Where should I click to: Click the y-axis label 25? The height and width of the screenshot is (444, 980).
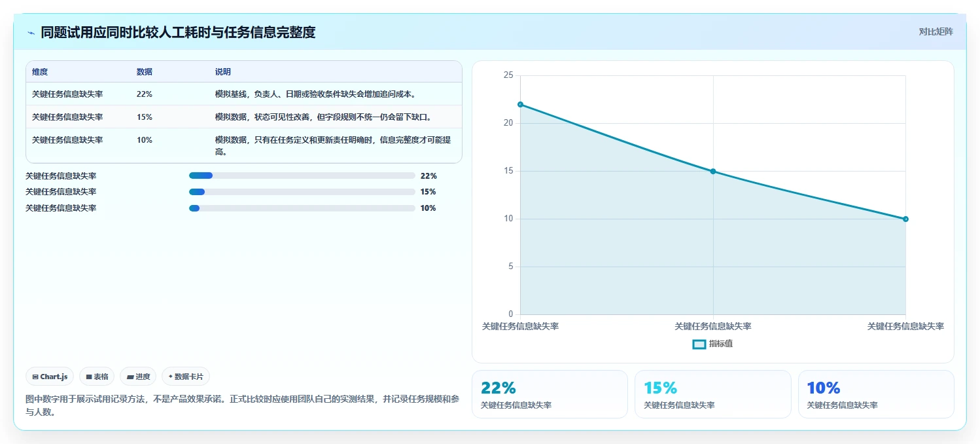[508, 75]
